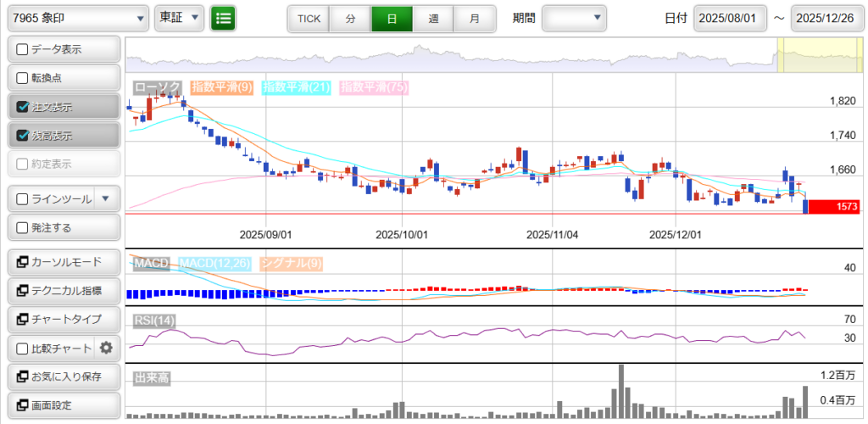Click the yellow range selector in overview chart
Image resolution: width=868 pixels, height=424 pixels.
pos(818,55)
